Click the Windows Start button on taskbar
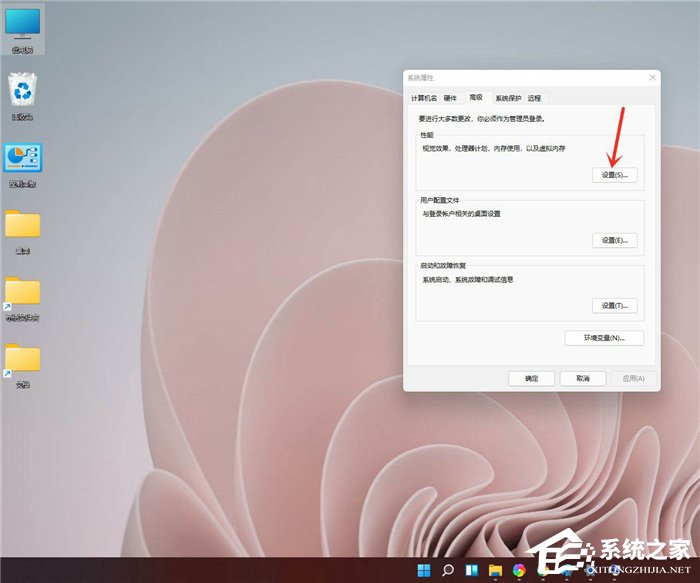The image size is (700, 583). pyautogui.click(x=424, y=570)
